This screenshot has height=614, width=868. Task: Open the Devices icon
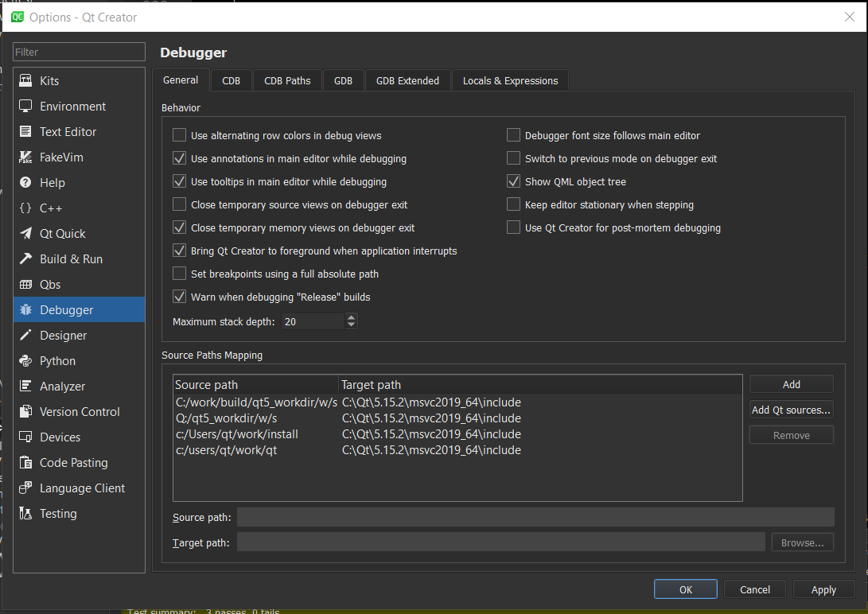(25, 437)
